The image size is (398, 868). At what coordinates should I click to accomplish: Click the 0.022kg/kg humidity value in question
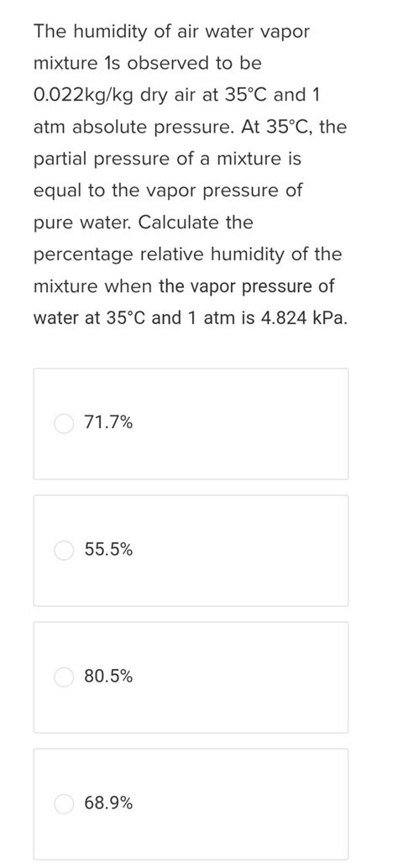click(84, 95)
